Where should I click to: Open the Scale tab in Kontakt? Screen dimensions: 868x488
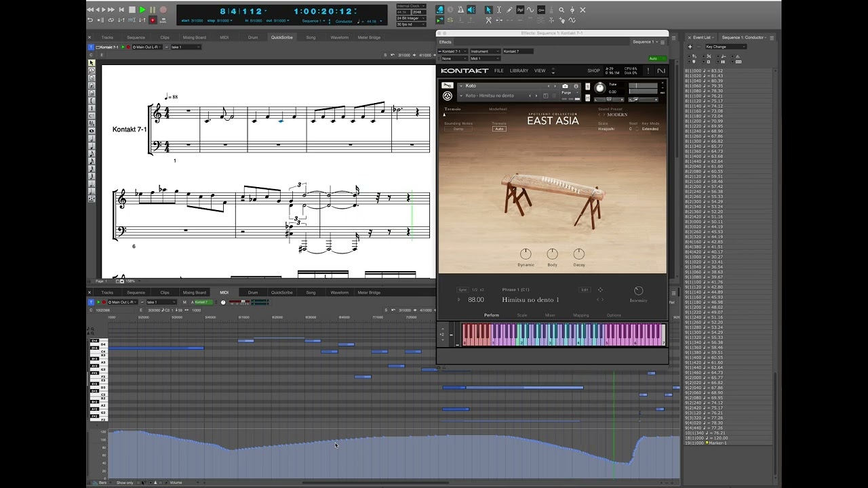522,315
